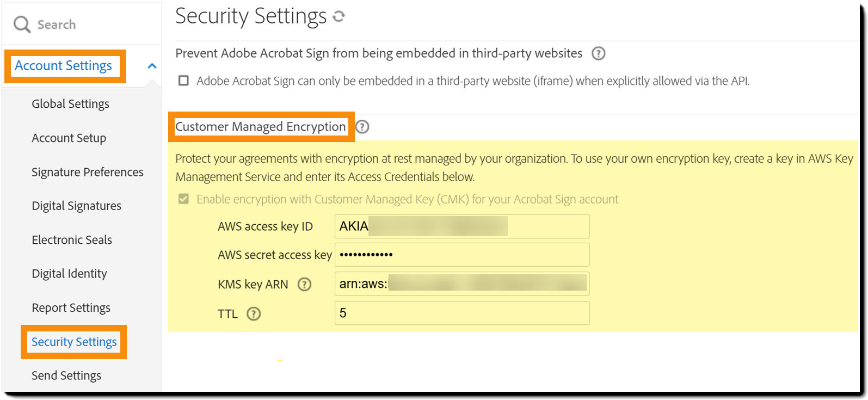Image resolution: width=868 pixels, height=400 pixels.
Task: Refresh Security Settings with the reload icon
Action: point(338,17)
